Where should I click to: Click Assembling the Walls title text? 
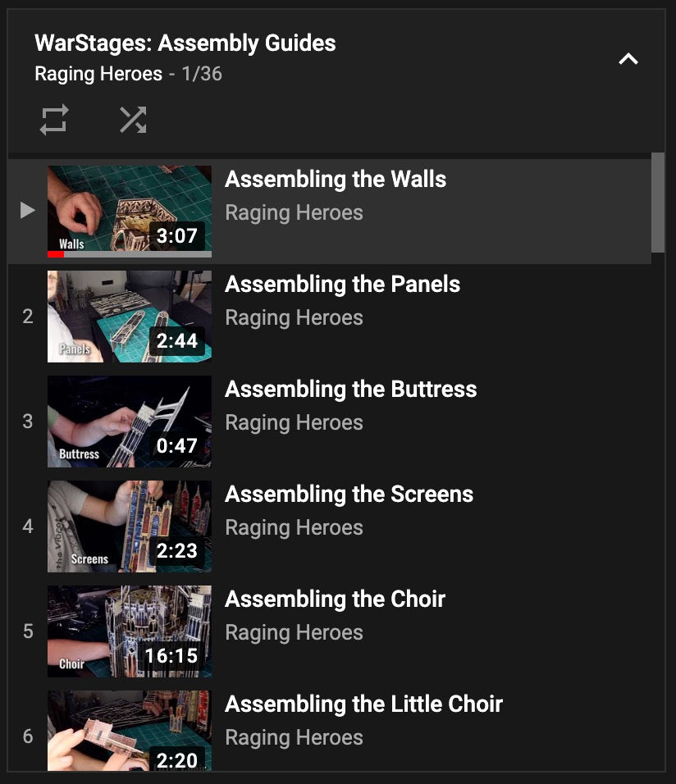point(336,180)
